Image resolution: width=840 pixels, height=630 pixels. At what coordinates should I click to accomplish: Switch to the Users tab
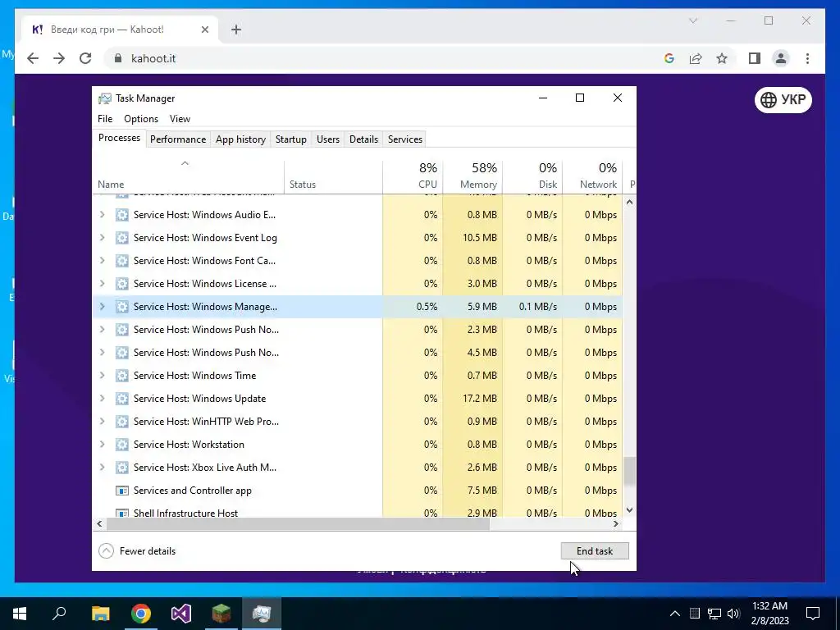(328, 139)
